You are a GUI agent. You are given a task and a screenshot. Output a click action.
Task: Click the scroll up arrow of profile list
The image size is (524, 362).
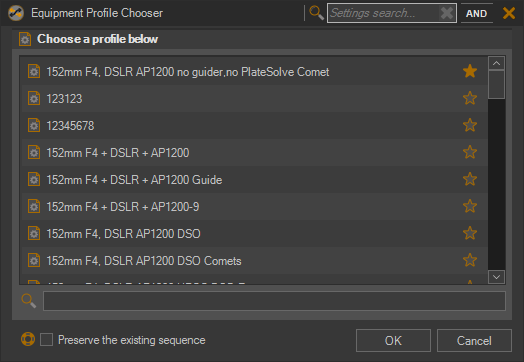point(497,63)
